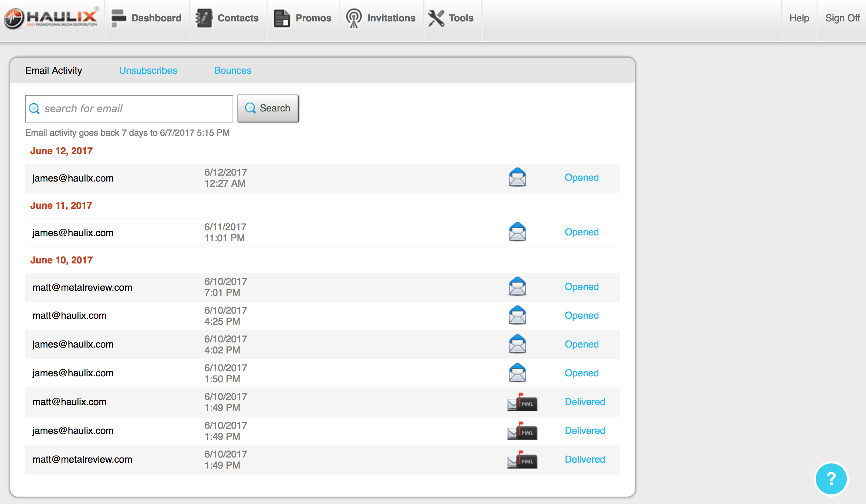Click the 6/11/2017 11:01 PM timestamp
The image size is (866, 504).
coord(225,232)
